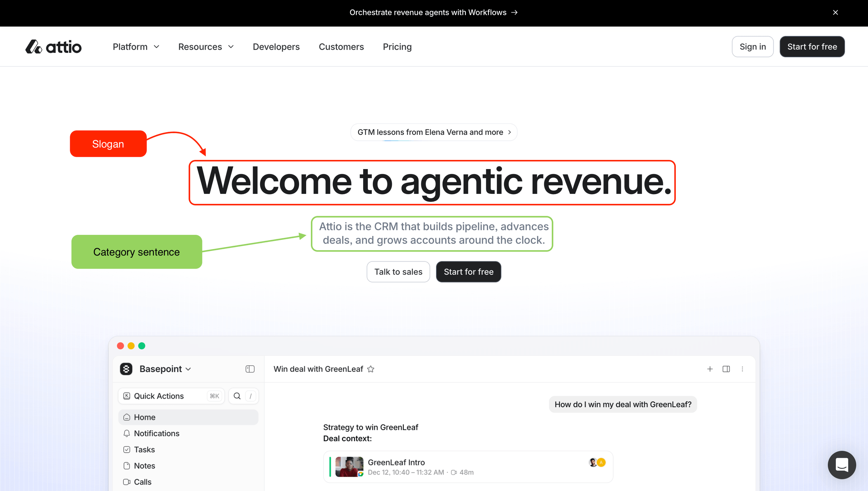Click the plus icon in the conversation header
Viewport: 868px width, 491px height.
pos(710,369)
